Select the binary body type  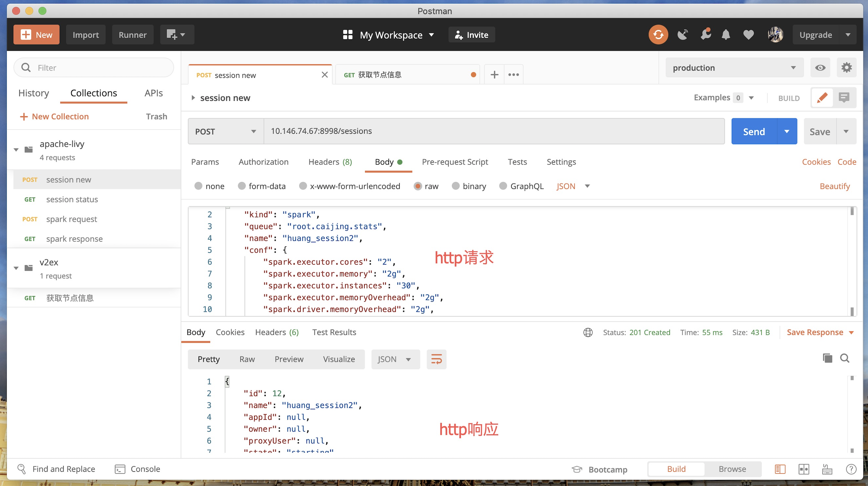click(x=455, y=186)
